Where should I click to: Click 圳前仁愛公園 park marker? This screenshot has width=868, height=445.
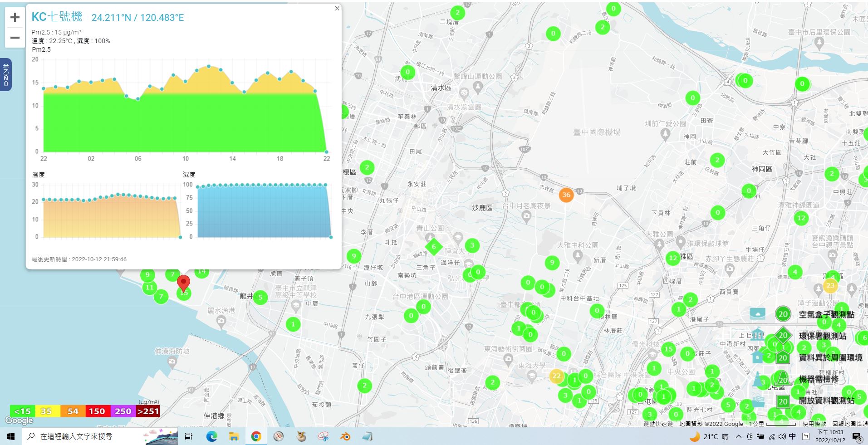point(665,134)
